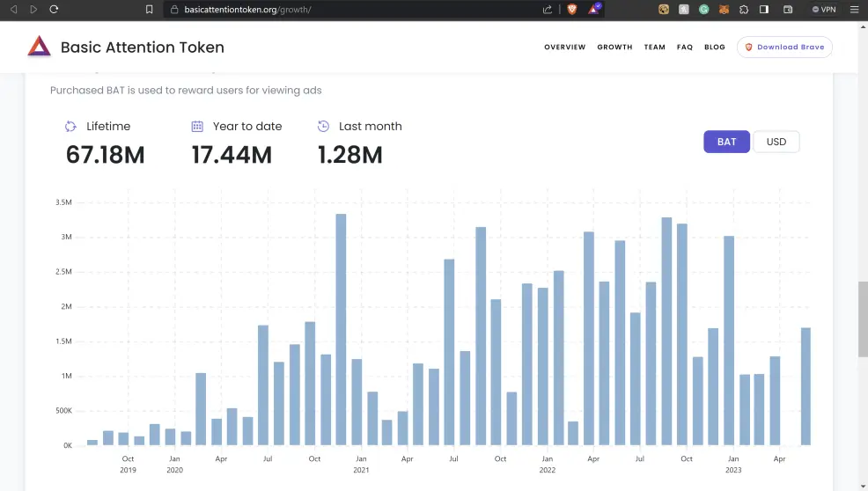Click the Download Brave button
Image resolution: width=868 pixels, height=491 pixels.
click(x=784, y=47)
